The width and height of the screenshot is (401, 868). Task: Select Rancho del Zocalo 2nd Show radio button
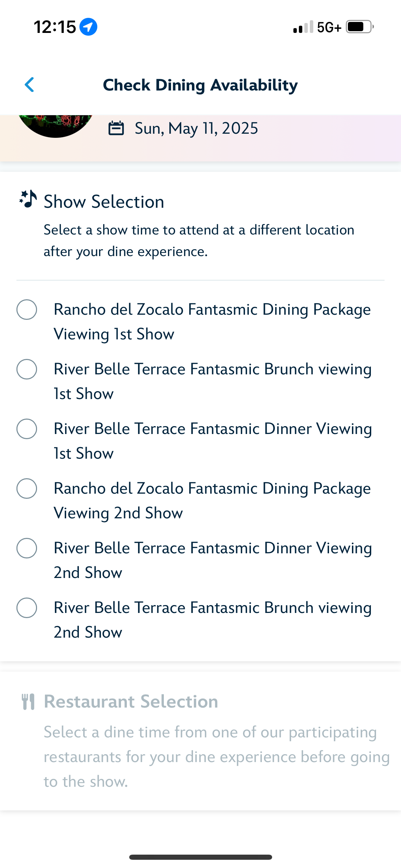pyautogui.click(x=27, y=489)
